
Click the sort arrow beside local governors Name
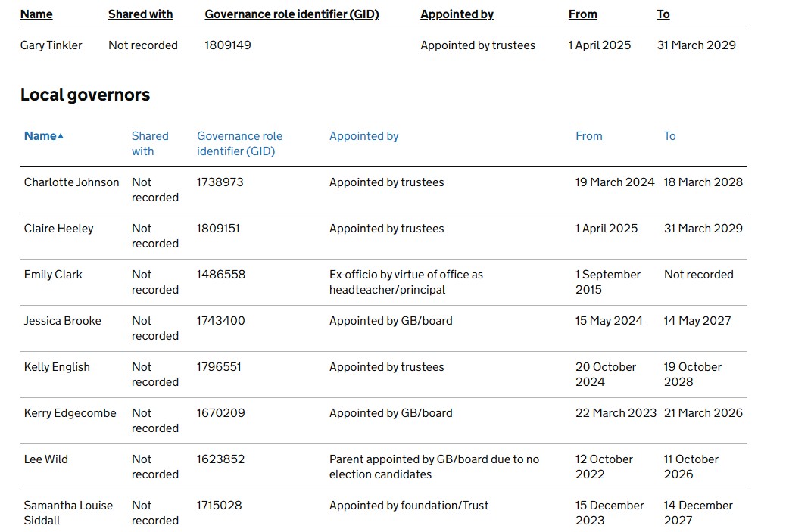(61, 136)
